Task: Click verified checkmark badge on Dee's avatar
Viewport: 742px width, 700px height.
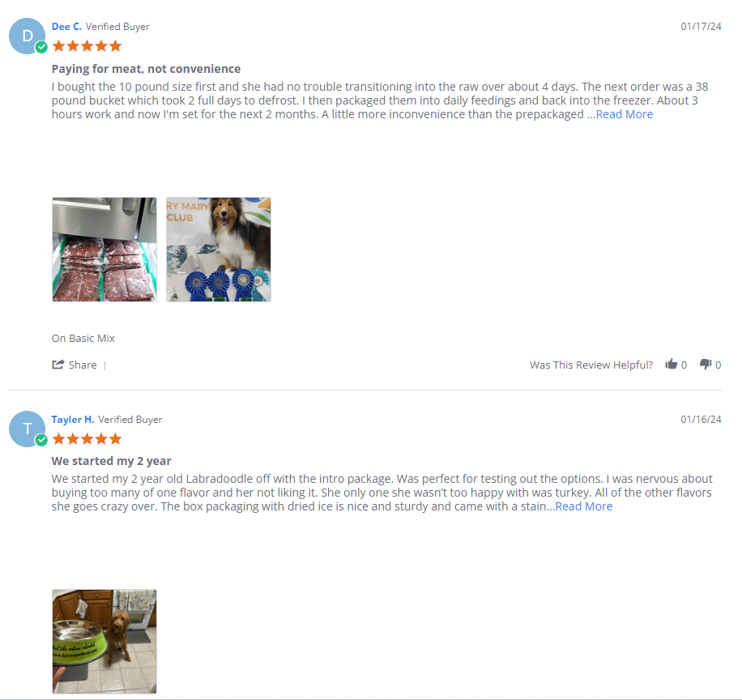Action: [x=41, y=47]
